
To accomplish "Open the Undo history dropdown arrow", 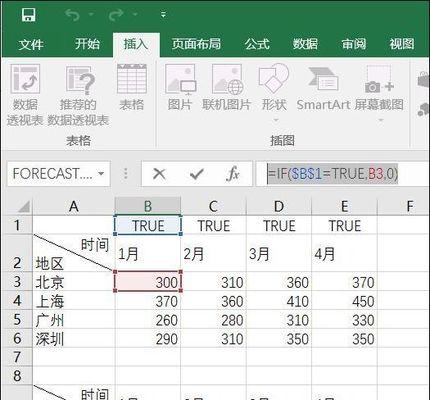I will 91,15.
